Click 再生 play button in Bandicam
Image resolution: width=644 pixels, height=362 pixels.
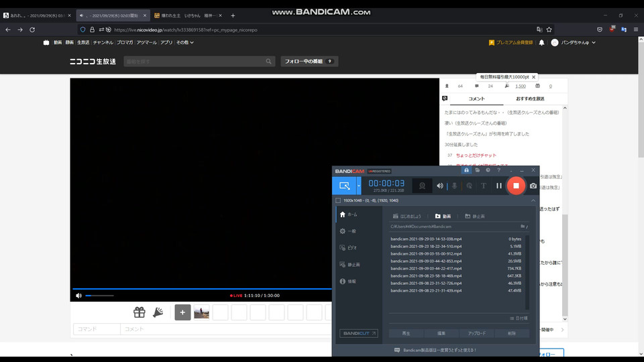407,333
